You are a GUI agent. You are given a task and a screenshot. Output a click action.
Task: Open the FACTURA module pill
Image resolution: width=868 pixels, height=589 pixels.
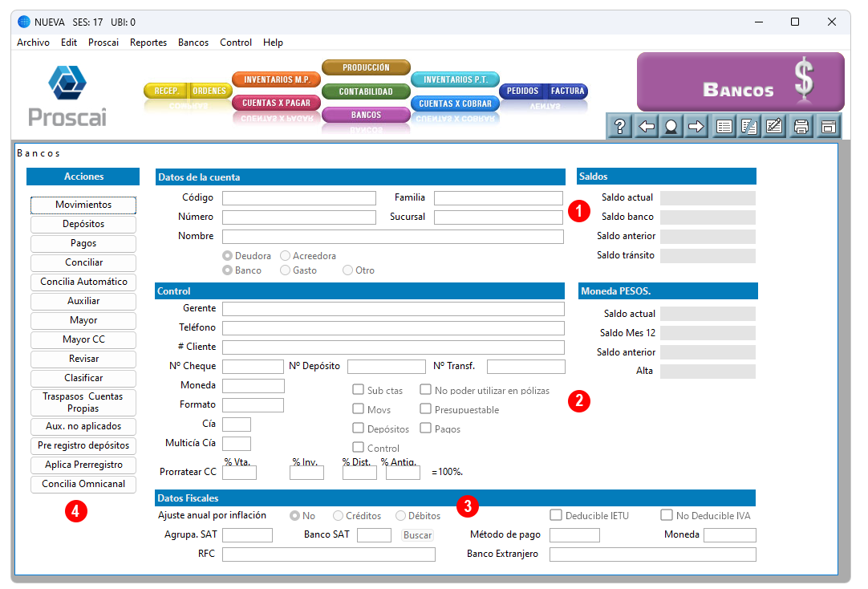point(567,91)
